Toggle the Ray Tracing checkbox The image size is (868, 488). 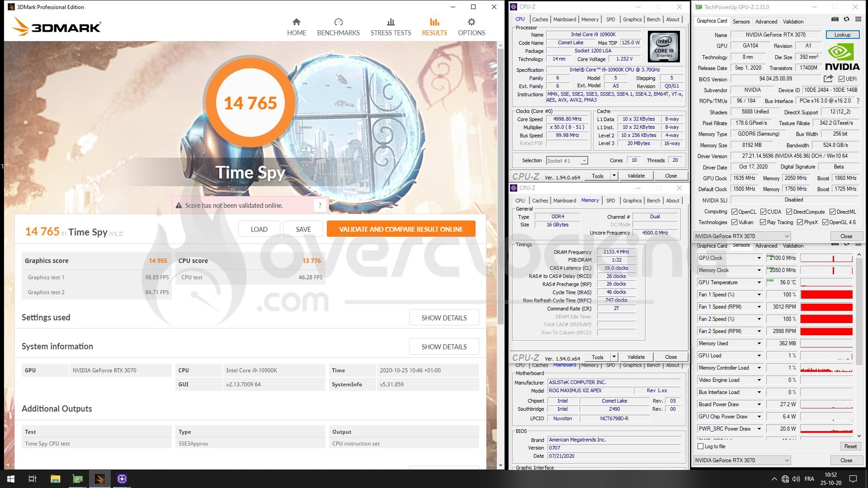[x=763, y=222]
